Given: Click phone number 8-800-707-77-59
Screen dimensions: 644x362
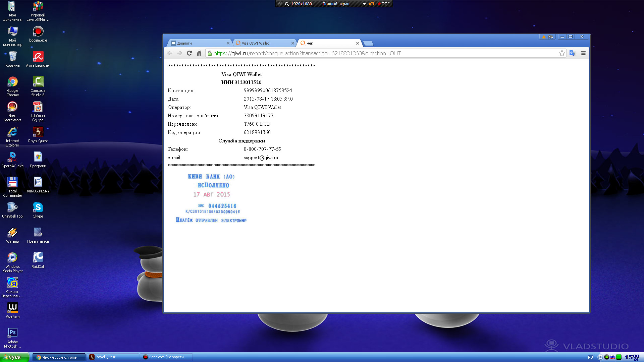Looking at the screenshot, I should (x=263, y=149).
